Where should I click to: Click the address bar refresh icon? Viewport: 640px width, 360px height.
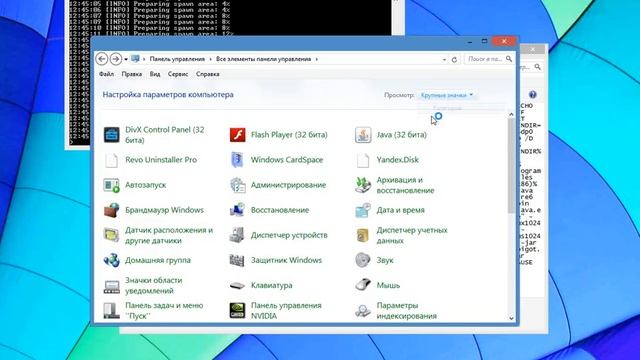454,60
